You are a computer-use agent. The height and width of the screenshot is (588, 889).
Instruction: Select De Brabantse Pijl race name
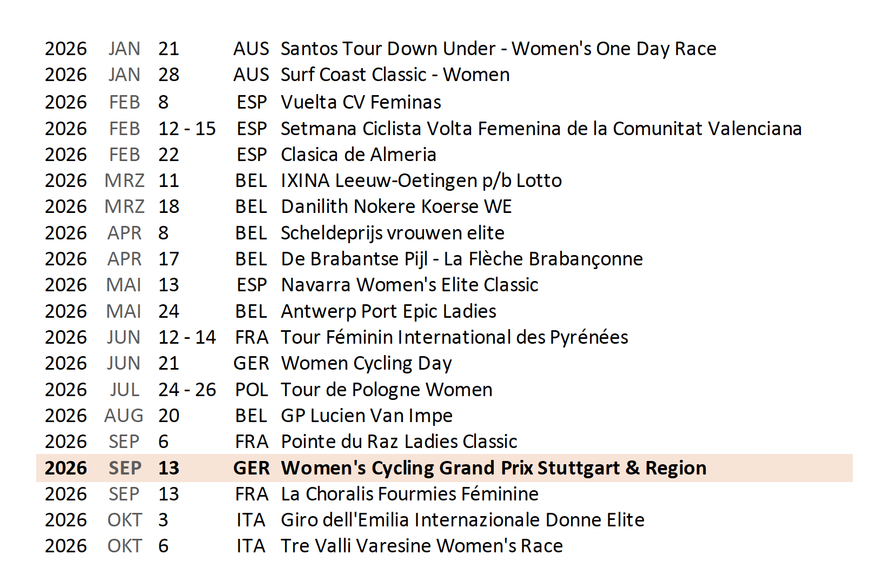click(x=461, y=259)
